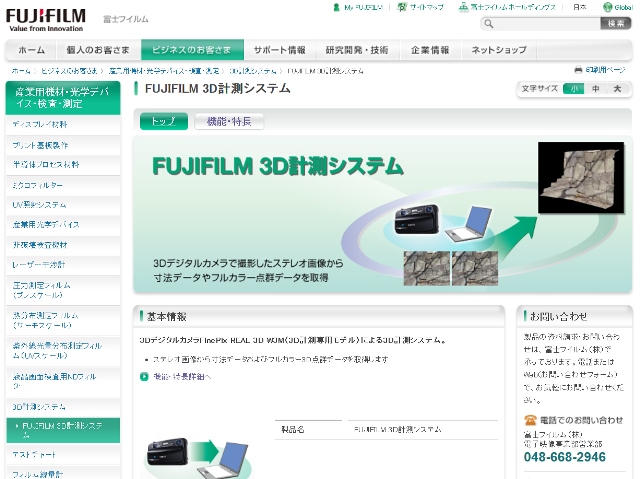Click ビジネスのお客さま breadcrumb link

click(69, 71)
